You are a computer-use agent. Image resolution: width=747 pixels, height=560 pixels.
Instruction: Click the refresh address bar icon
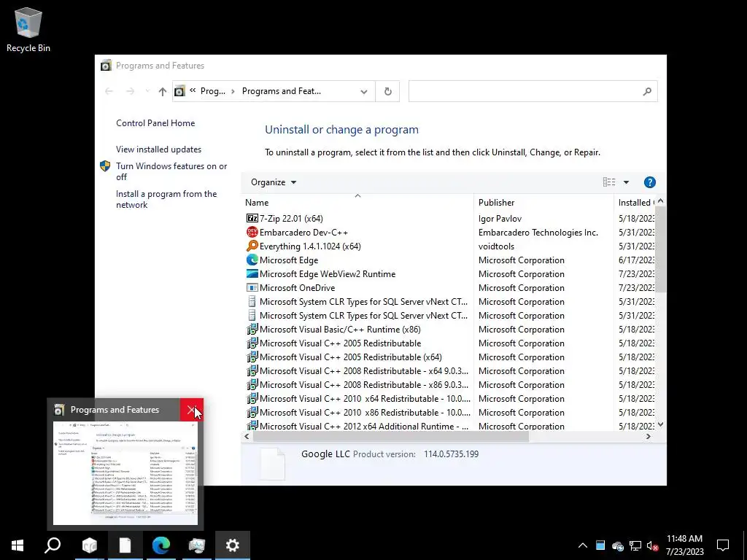pos(388,91)
